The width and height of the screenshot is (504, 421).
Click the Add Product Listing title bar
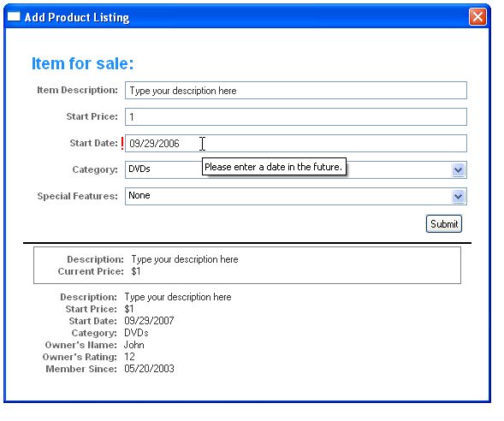tap(238, 17)
